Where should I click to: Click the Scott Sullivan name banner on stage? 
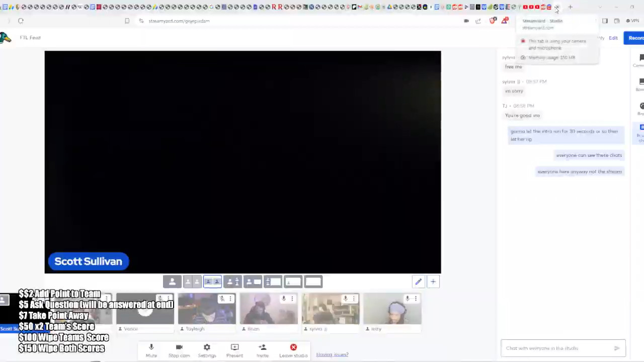[89, 261]
